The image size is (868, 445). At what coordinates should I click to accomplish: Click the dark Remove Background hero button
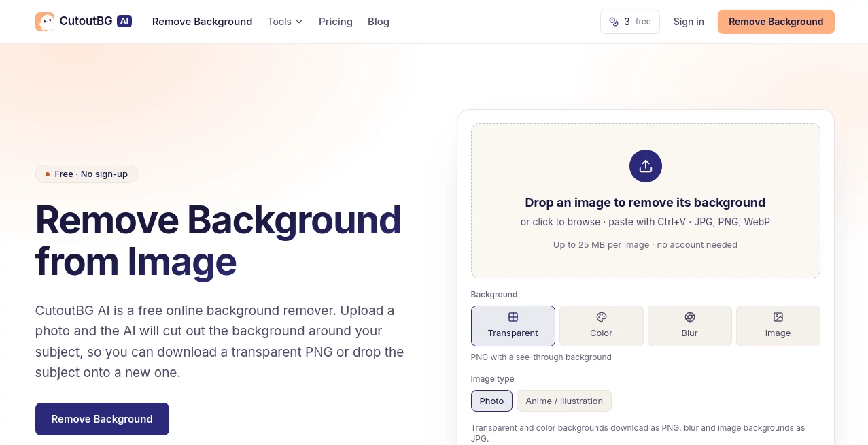pos(102,419)
